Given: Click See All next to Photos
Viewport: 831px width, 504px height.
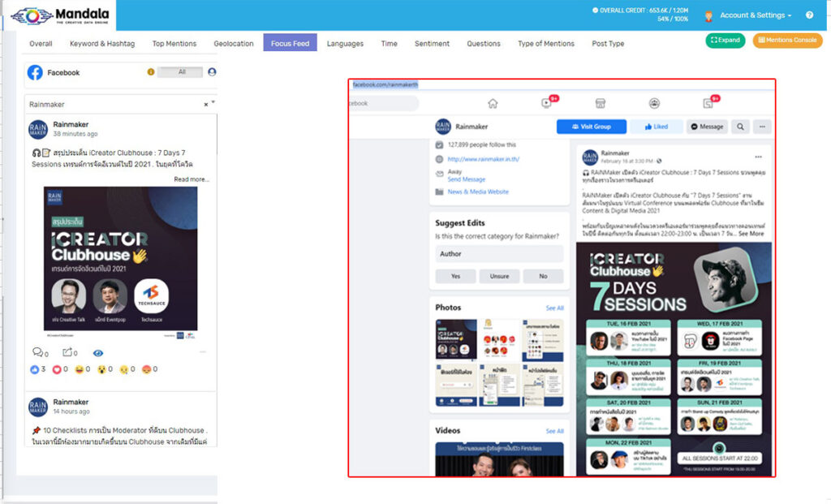Looking at the screenshot, I should [555, 308].
